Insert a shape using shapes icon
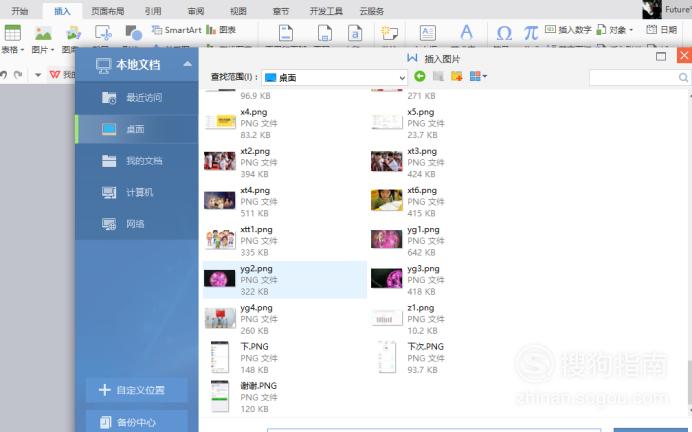Screen dimensions: 692x432 (133, 33)
